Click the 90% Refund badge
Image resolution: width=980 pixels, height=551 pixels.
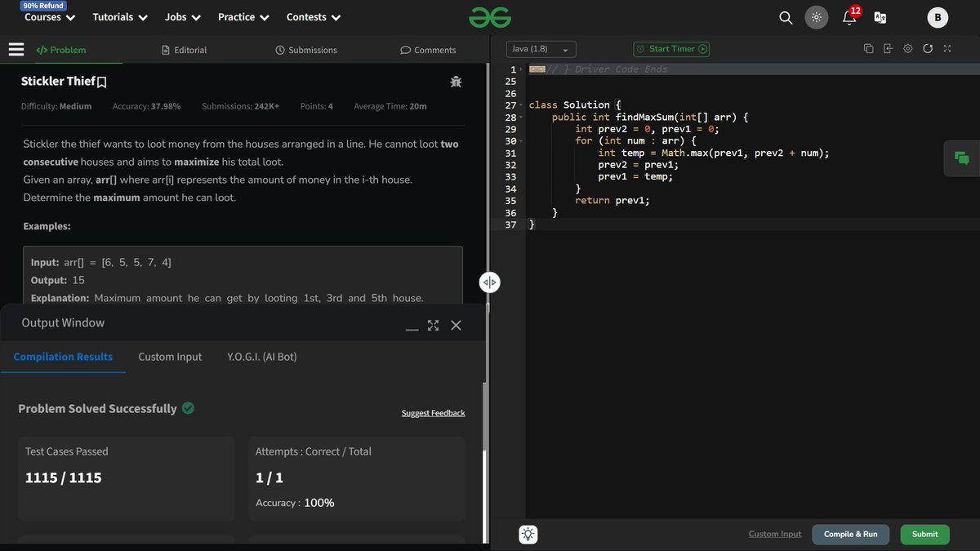43,6
